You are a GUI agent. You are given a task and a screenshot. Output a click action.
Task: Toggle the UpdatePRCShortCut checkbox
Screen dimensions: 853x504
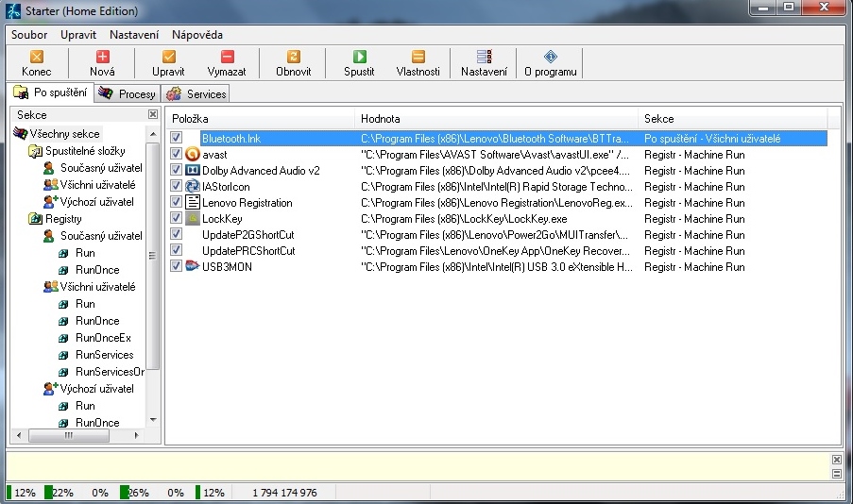176,250
